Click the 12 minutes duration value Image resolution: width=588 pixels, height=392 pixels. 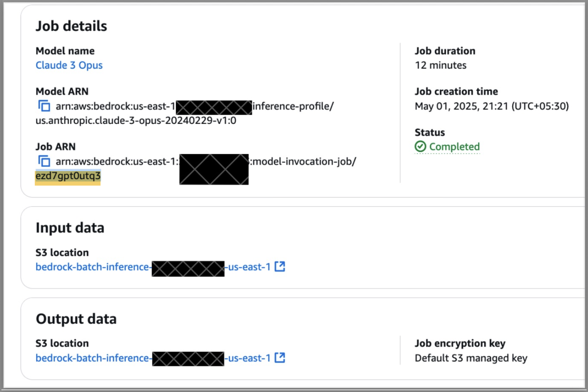coord(440,65)
